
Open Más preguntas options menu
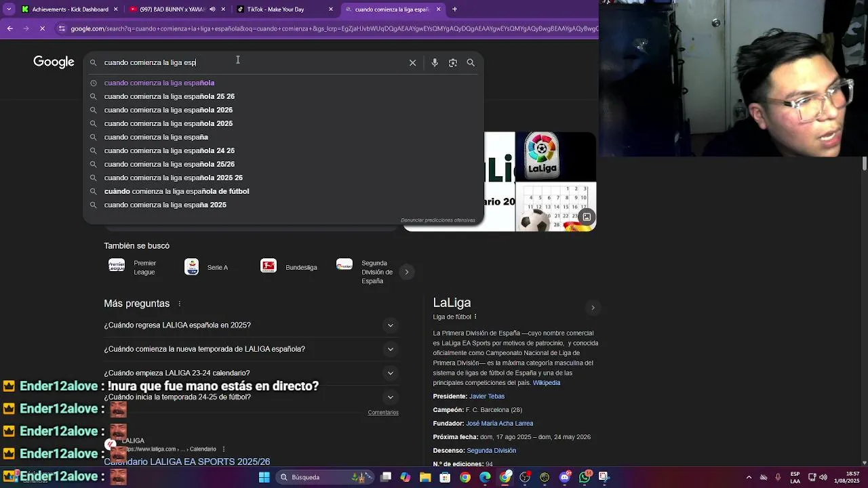coord(180,304)
